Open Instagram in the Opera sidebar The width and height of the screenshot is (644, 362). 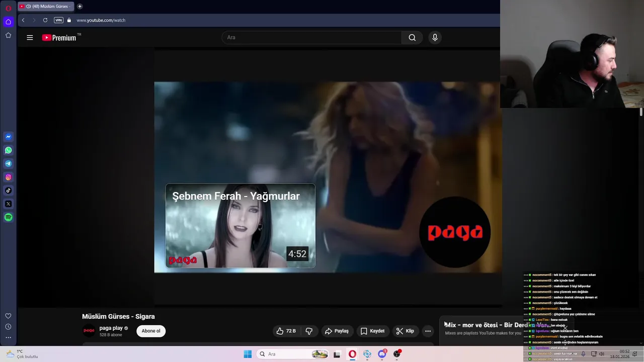click(x=8, y=177)
